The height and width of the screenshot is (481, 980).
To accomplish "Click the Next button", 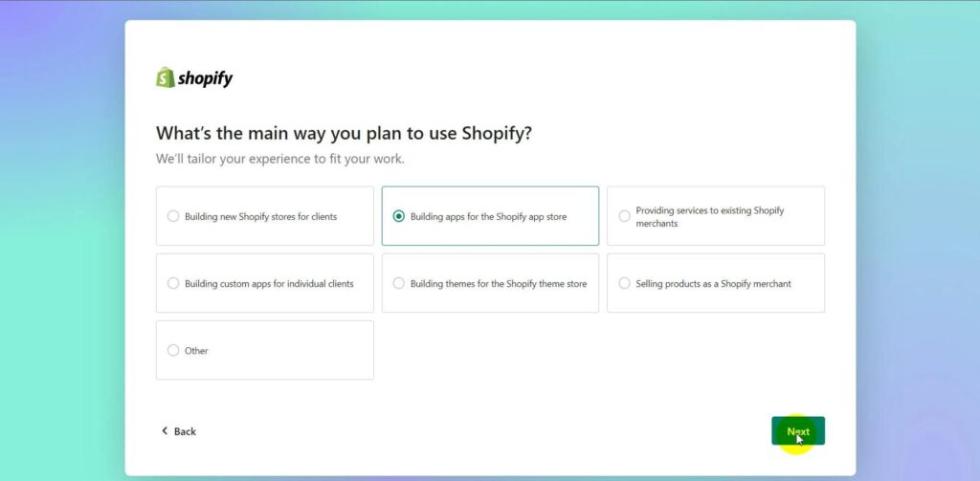I will tap(798, 431).
